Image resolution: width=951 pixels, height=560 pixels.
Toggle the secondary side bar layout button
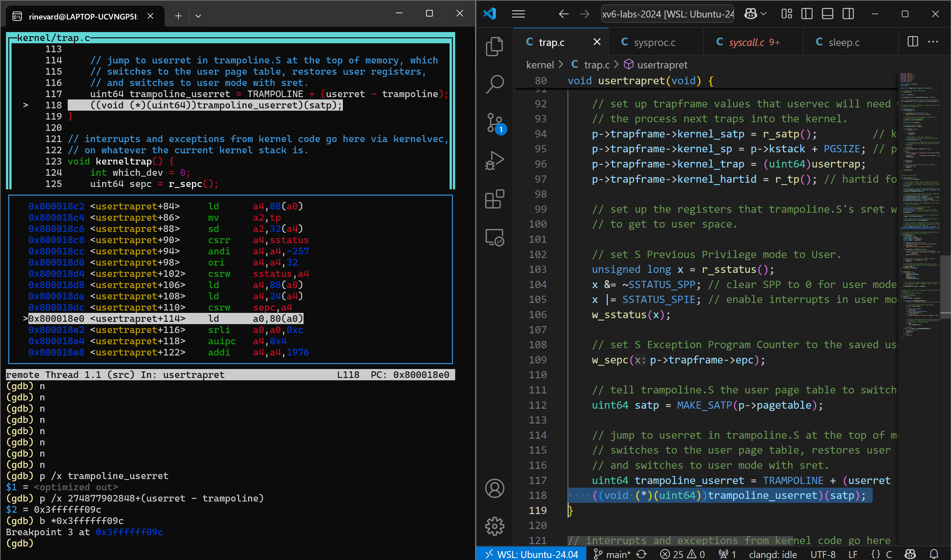tap(848, 14)
